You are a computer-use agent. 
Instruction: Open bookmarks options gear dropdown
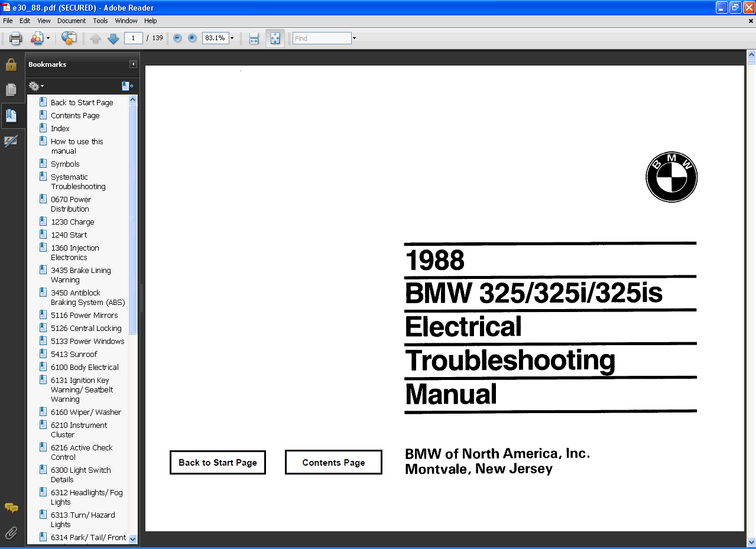tap(36, 86)
